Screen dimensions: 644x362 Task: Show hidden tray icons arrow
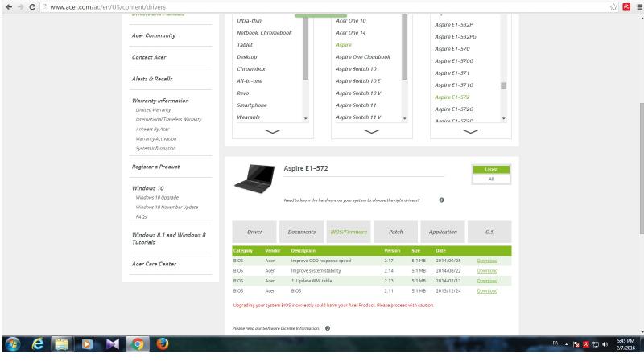[x=567, y=344]
